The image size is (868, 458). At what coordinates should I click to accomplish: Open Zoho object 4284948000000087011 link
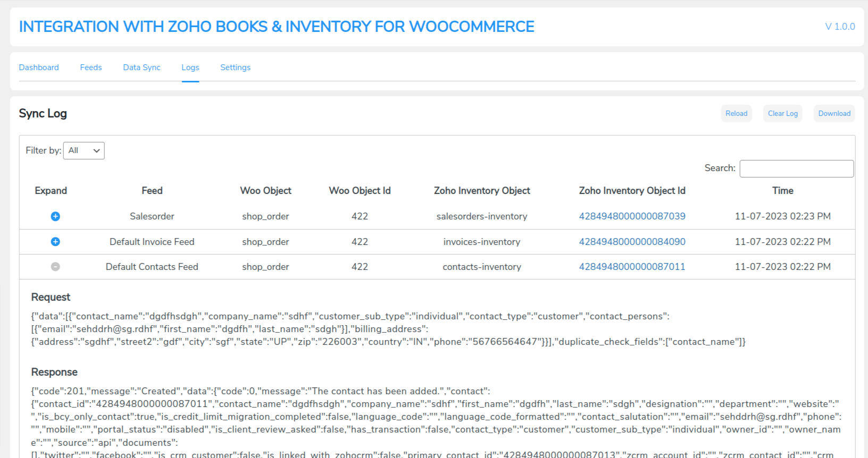pyautogui.click(x=632, y=267)
